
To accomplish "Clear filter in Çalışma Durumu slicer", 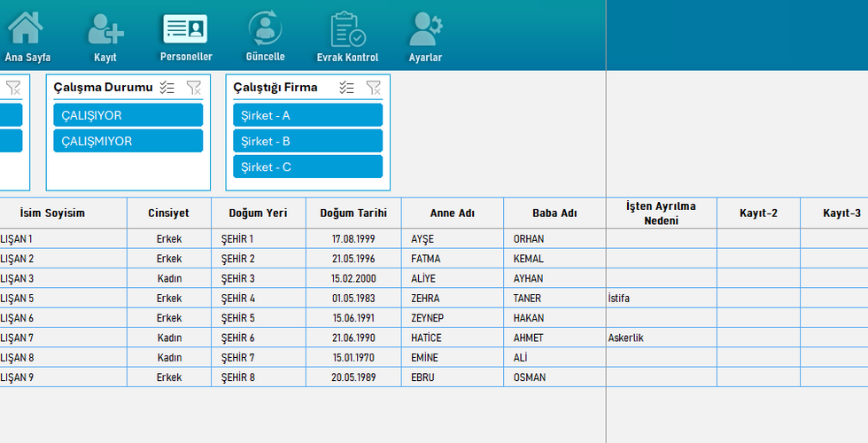I will coord(194,88).
